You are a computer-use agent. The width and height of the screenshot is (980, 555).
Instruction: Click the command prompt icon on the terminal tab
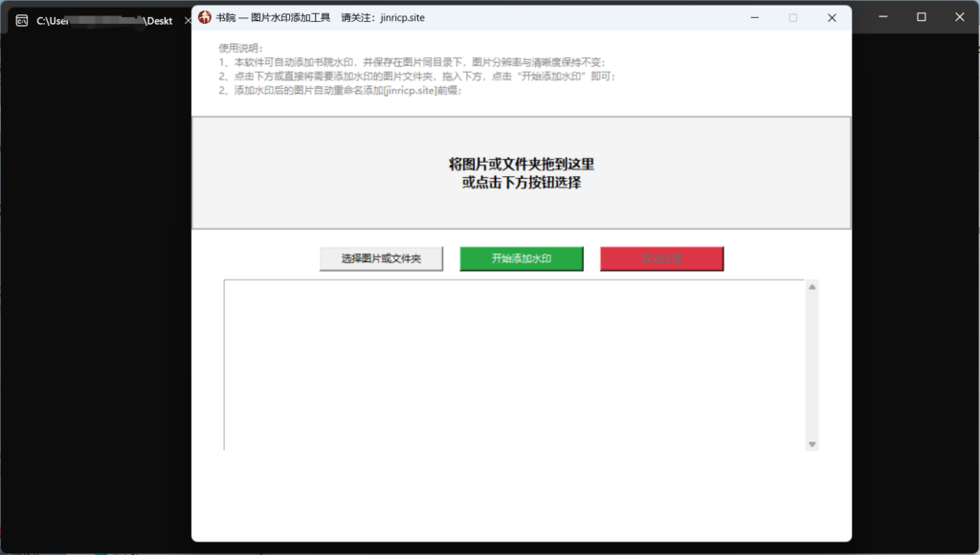[21, 19]
